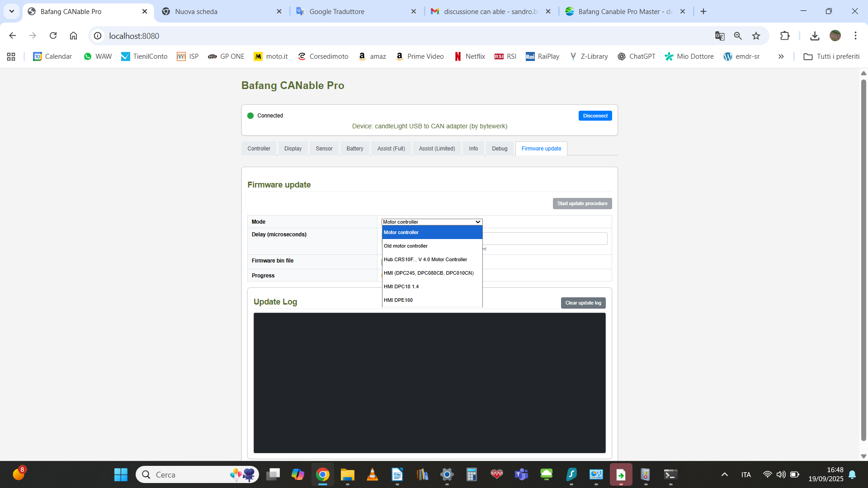Switch to the Display tab
This screenshot has height=488, width=868.
pos(293,149)
